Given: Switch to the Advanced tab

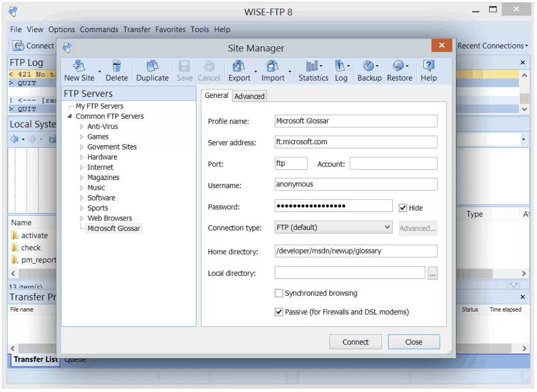Looking at the screenshot, I should (250, 96).
